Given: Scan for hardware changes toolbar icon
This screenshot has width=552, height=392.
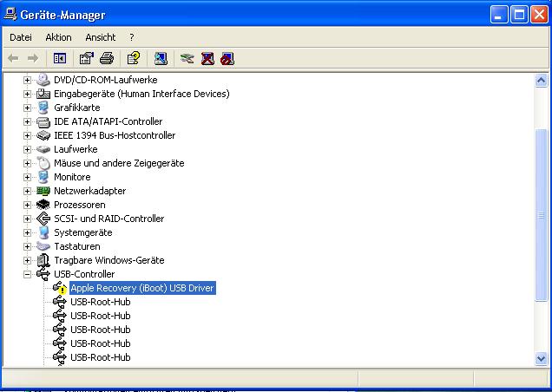Looking at the screenshot, I should tap(161, 58).
